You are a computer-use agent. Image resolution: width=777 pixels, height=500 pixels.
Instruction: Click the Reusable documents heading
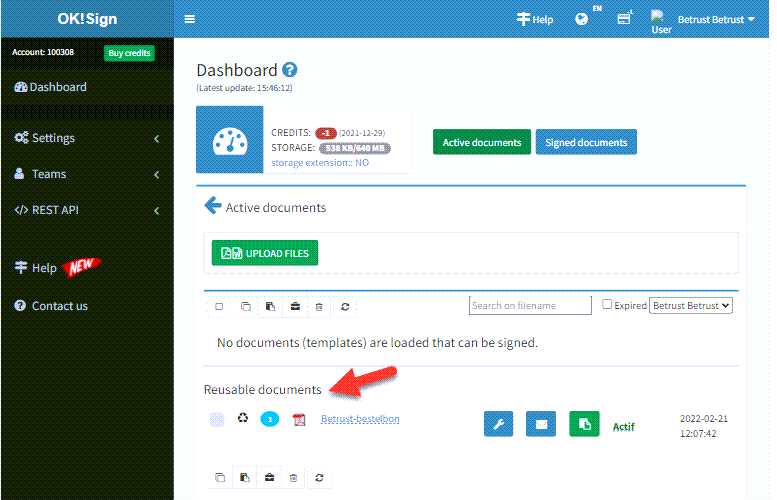point(263,389)
